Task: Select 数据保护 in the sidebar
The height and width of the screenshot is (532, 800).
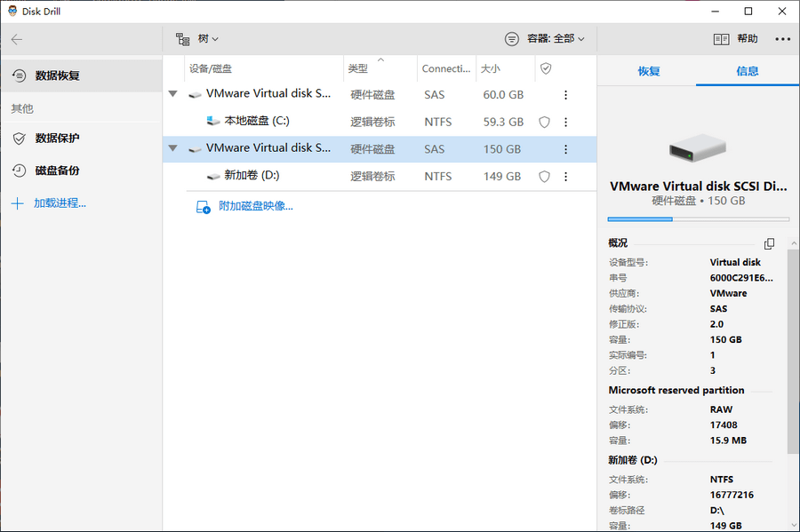Action: [x=82, y=139]
